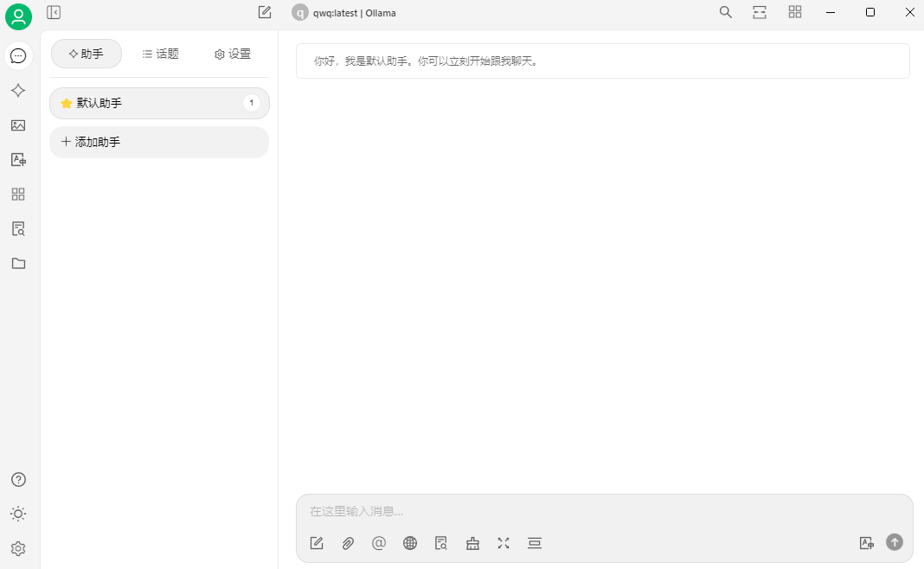924x569 pixels.
Task: Enable web search globe icon
Action: (410, 543)
